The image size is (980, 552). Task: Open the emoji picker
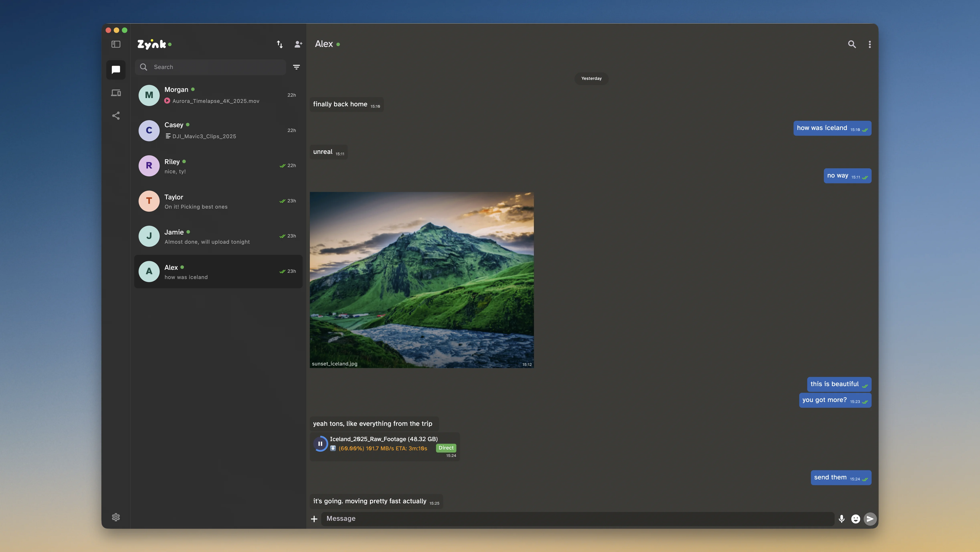pos(856,519)
